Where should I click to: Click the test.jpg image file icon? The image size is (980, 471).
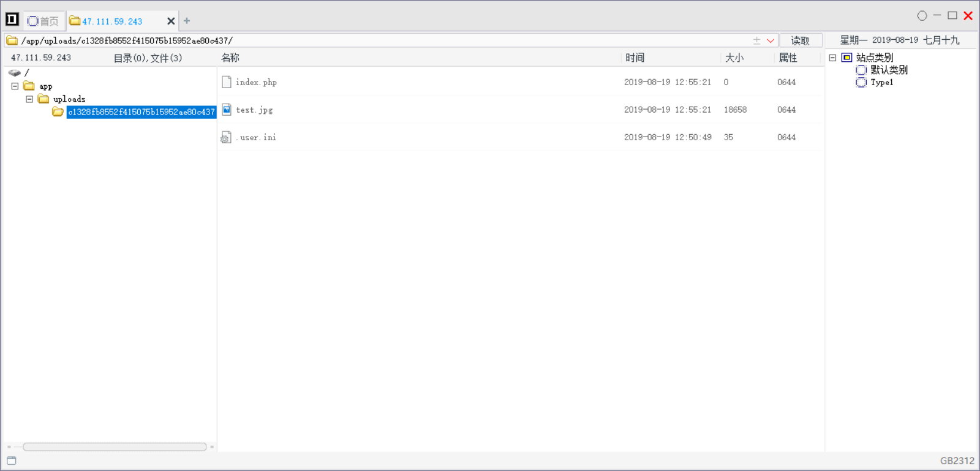[x=227, y=110]
